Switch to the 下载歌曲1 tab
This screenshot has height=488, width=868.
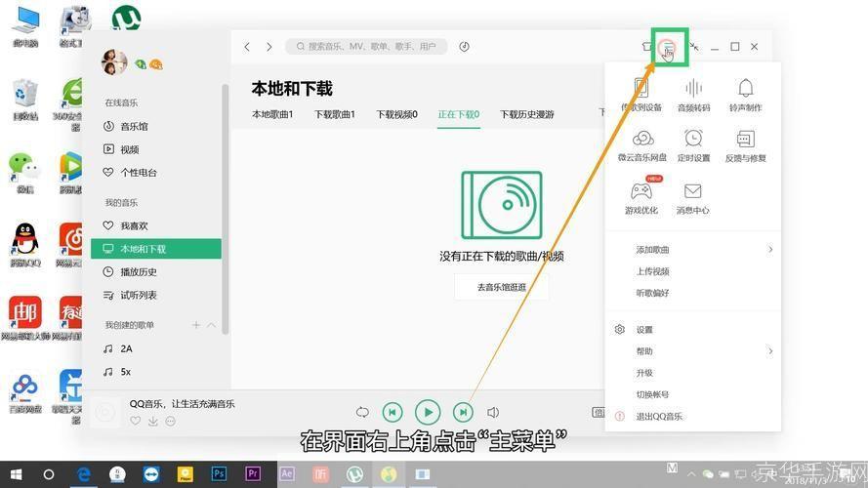335,114
